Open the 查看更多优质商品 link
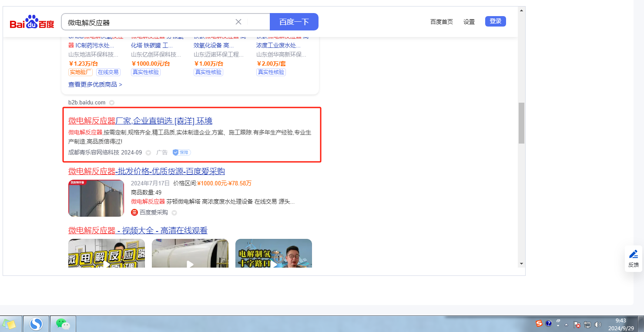This screenshot has width=644, height=332. coord(95,84)
